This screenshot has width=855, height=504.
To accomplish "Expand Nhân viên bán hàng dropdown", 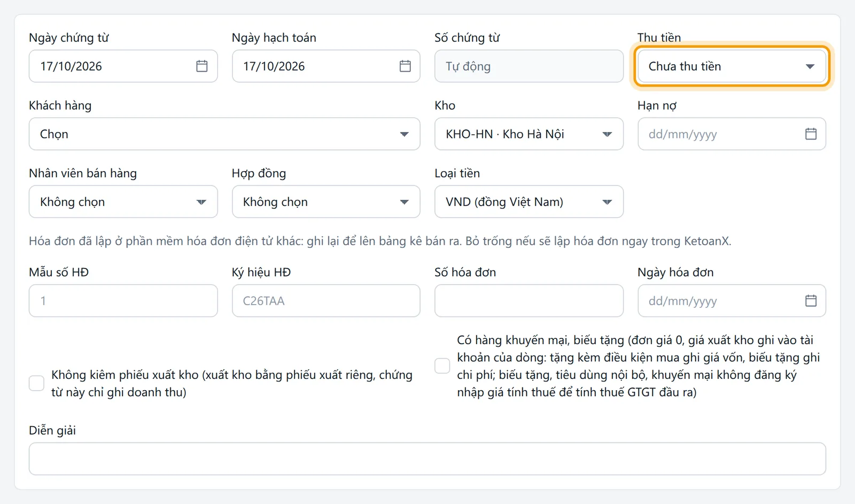I will (x=123, y=201).
